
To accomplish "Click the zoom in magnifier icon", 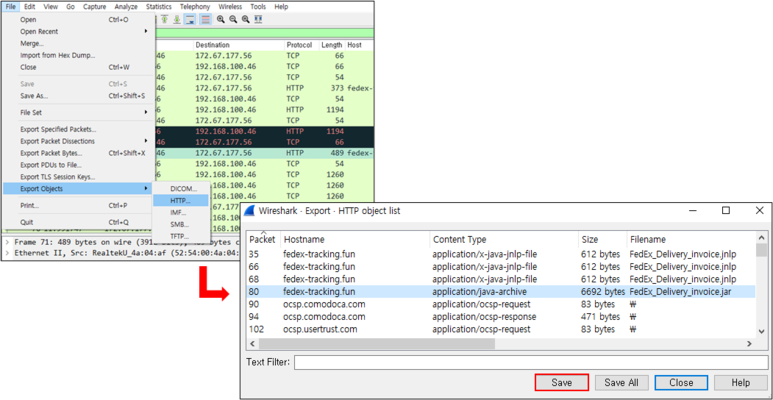I will click(221, 19).
